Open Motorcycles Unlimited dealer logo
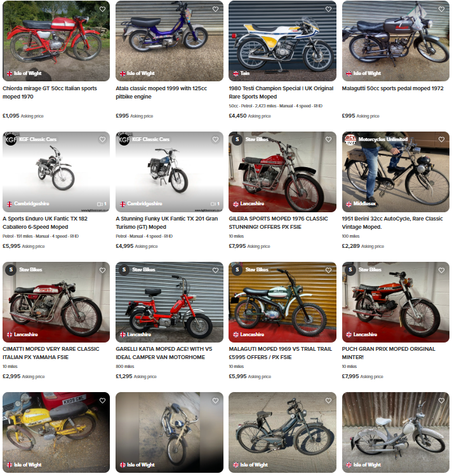This screenshot has width=452, height=476. [x=350, y=139]
